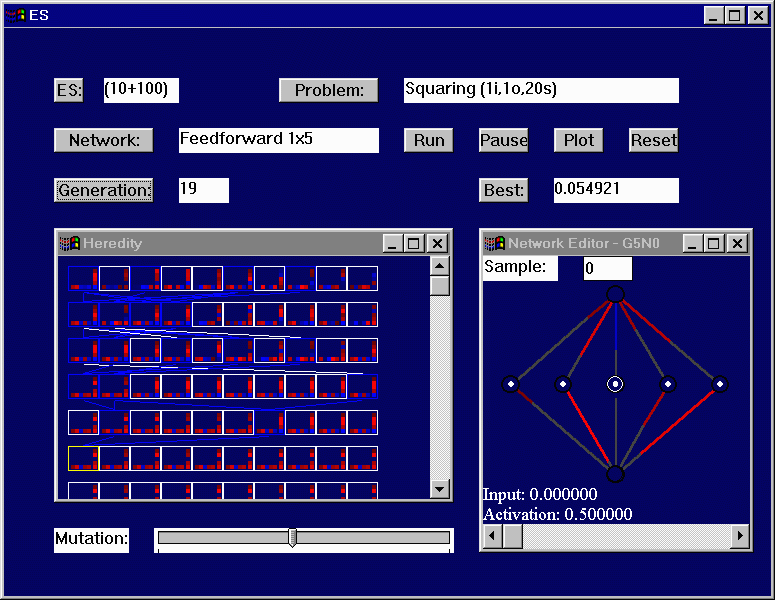The height and width of the screenshot is (600, 775).
Task: Select the leftmost hidden neuron node
Action: coord(510,384)
